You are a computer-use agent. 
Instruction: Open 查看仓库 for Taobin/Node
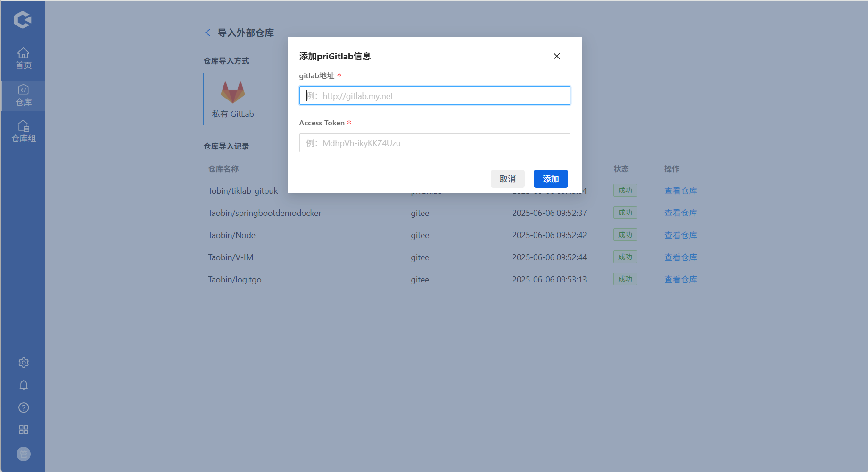click(x=680, y=235)
